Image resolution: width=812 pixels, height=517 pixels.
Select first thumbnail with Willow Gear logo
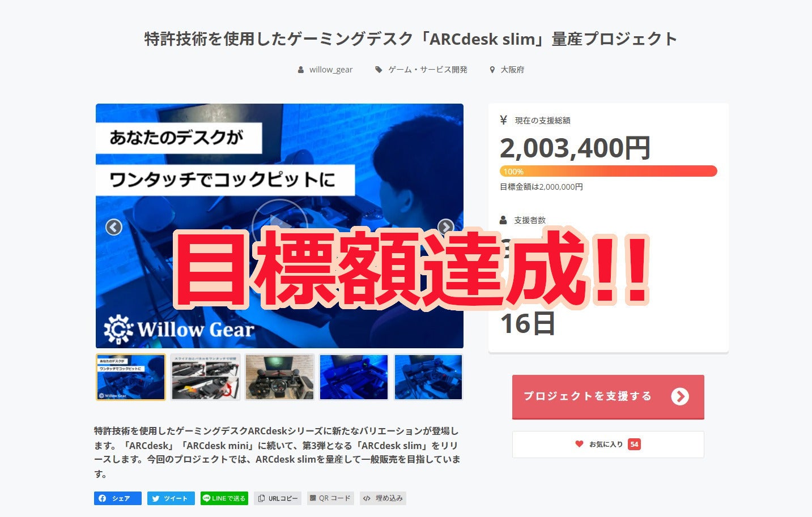(x=131, y=377)
